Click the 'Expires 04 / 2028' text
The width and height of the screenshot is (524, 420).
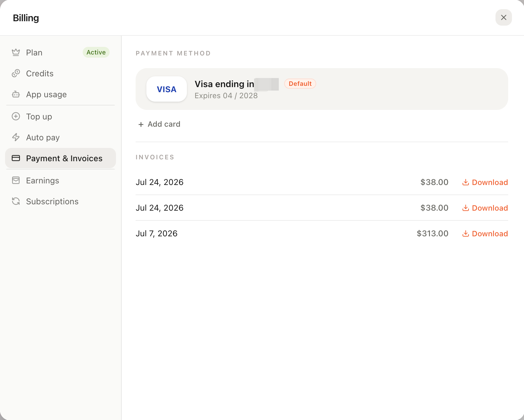click(226, 96)
